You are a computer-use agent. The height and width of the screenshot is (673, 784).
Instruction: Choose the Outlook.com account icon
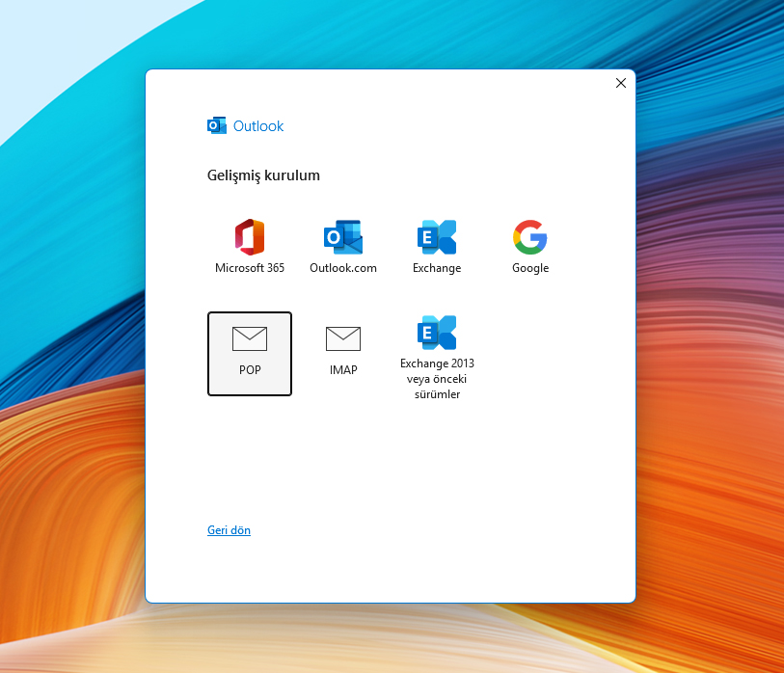342,236
